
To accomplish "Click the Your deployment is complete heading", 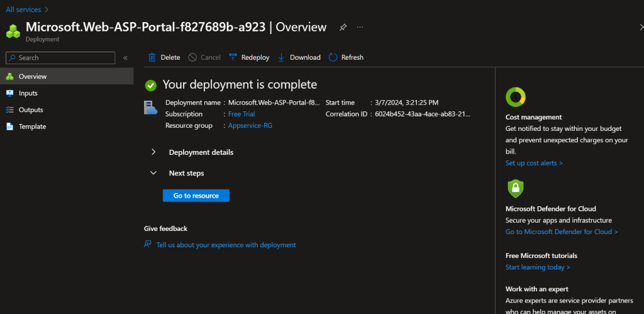I will (x=240, y=85).
